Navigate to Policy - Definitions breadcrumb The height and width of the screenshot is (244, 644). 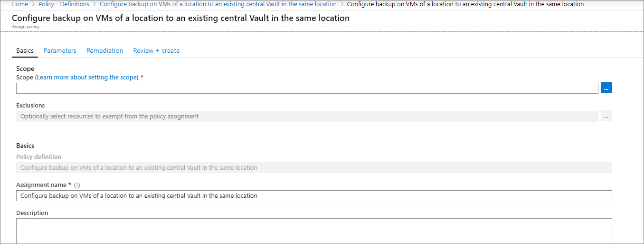pyautogui.click(x=64, y=4)
